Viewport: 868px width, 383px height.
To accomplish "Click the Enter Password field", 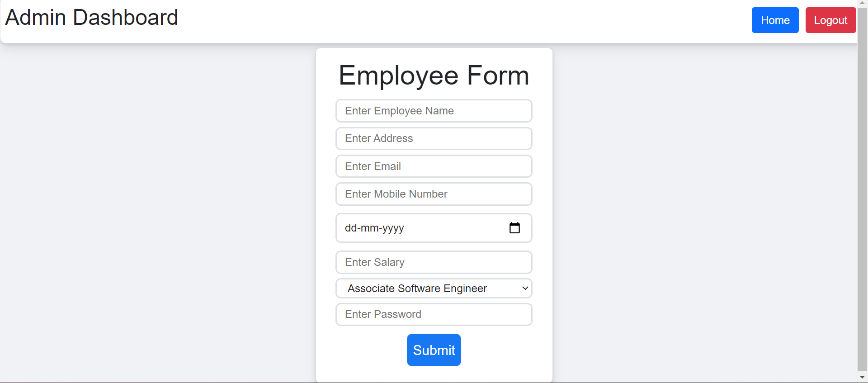I will [434, 314].
